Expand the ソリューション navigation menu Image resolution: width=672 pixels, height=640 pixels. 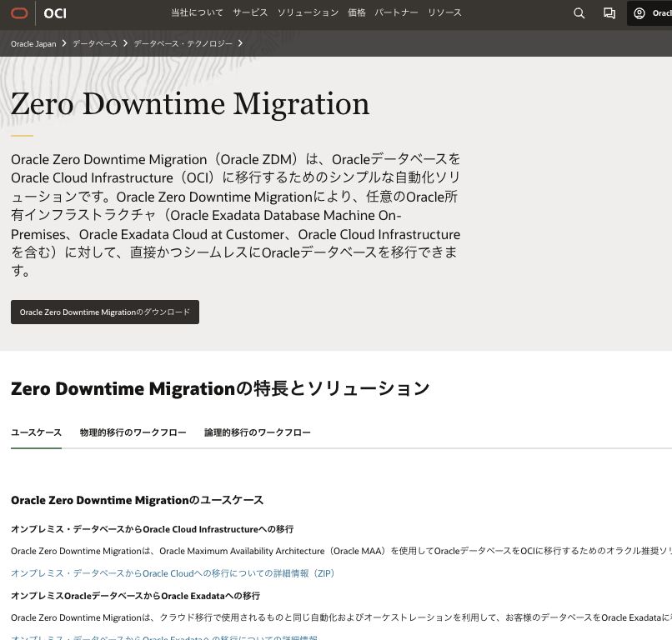pyautogui.click(x=308, y=13)
